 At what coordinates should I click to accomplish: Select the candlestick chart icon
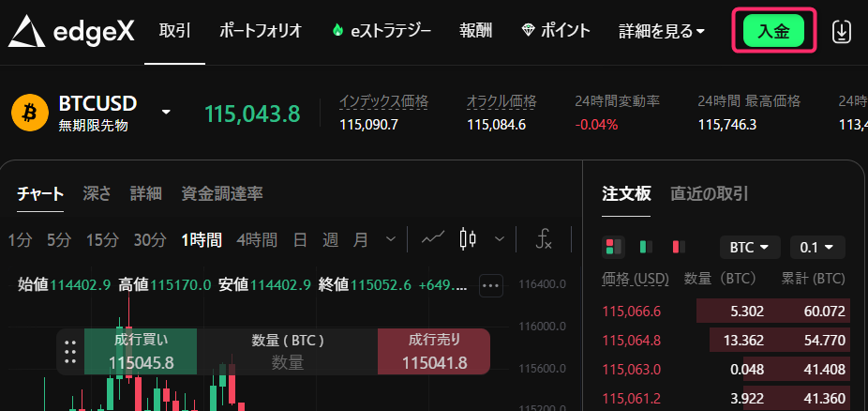coord(468,239)
